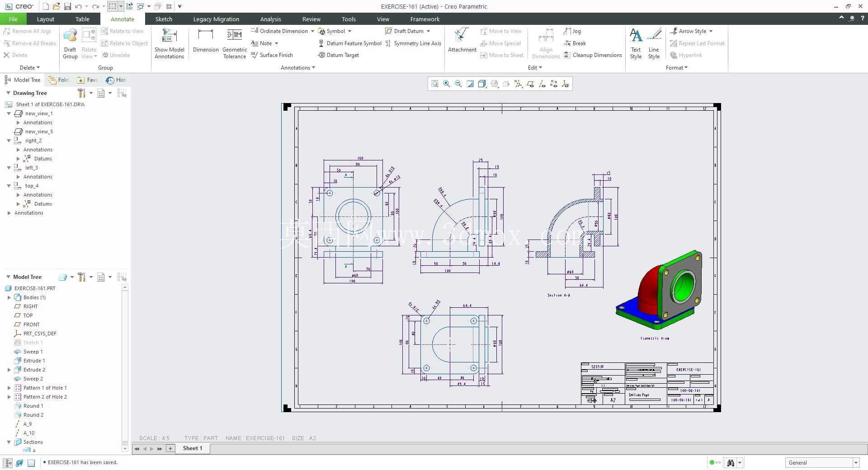Click the Attachment tool icon
Viewport: 868px width, 470px height.
462,41
